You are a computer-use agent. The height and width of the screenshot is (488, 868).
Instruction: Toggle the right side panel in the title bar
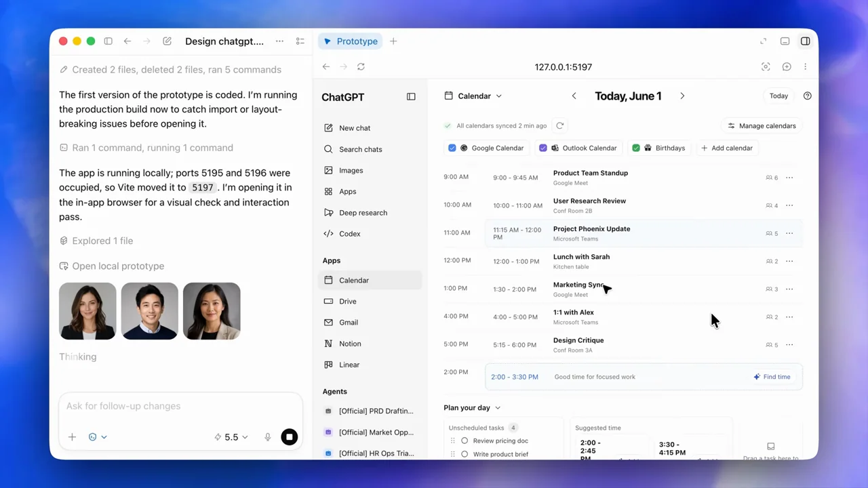point(805,41)
